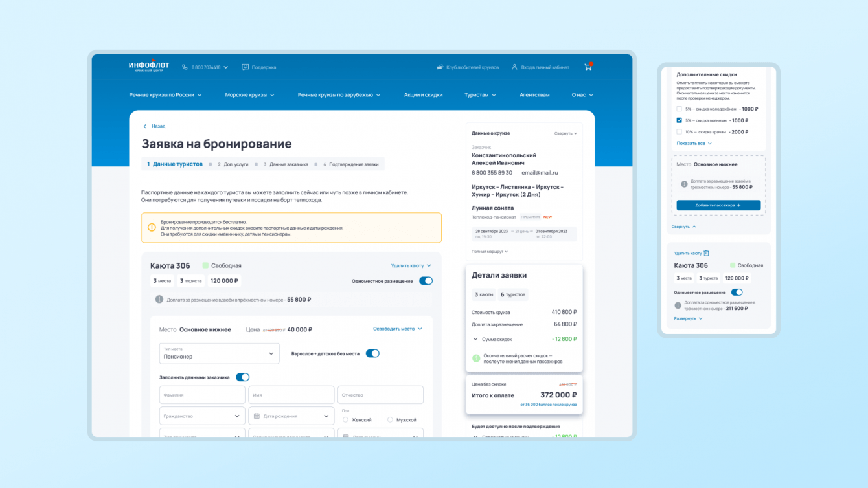
Task: Go to Акции и скидки
Action: pyautogui.click(x=423, y=95)
